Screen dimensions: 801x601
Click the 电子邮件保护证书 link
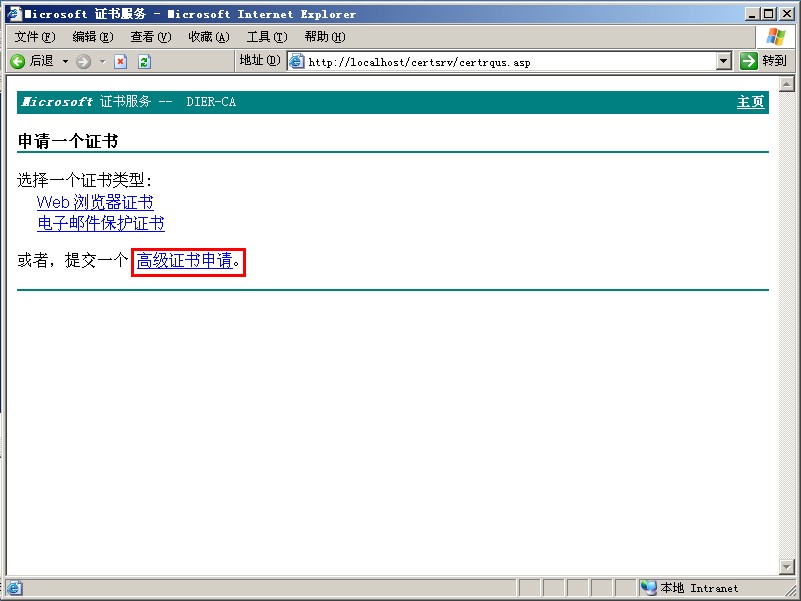point(101,223)
